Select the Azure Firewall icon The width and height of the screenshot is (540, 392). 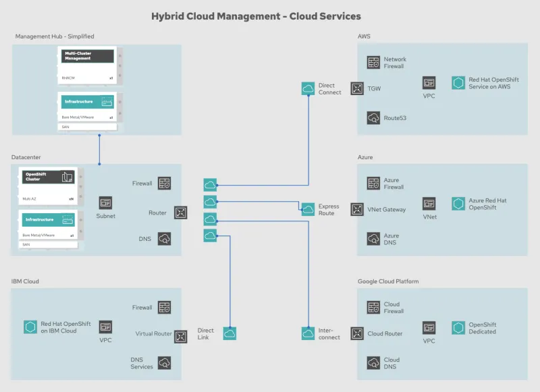point(373,183)
